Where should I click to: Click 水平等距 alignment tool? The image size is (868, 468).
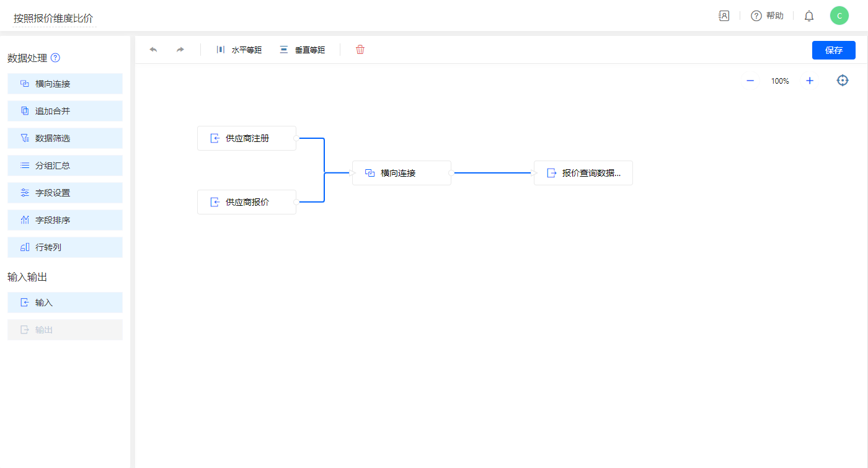(x=239, y=50)
